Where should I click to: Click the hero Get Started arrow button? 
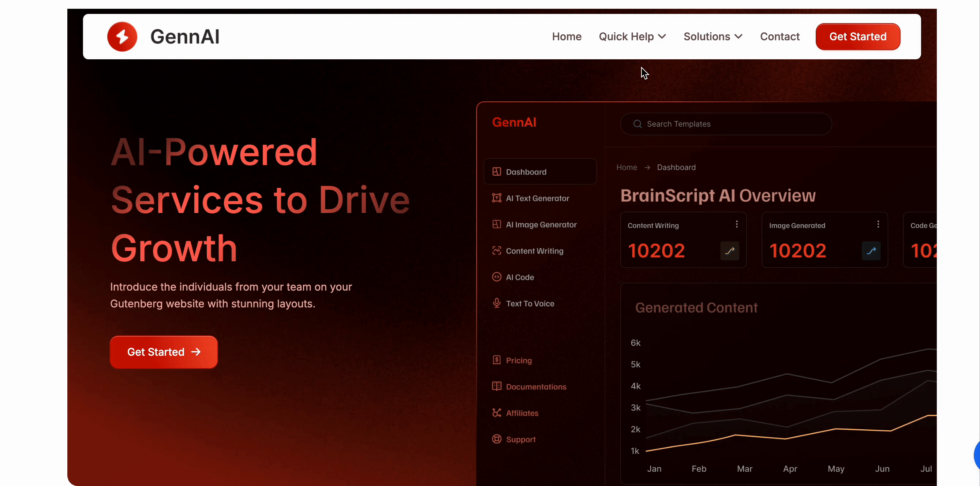tap(164, 352)
